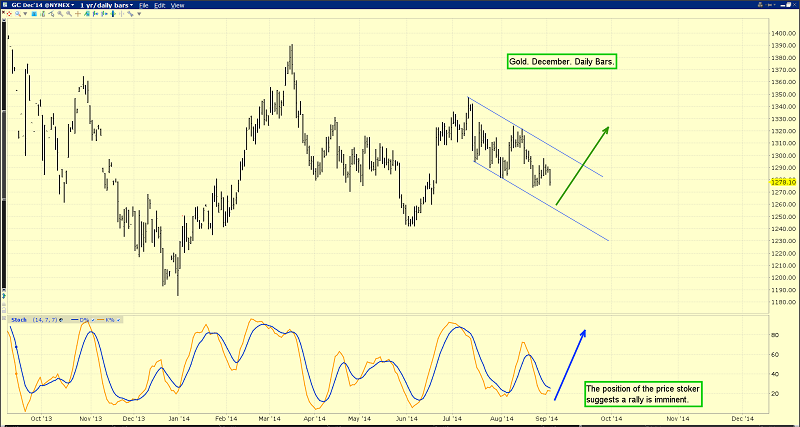Open the View menu

tap(178, 5)
